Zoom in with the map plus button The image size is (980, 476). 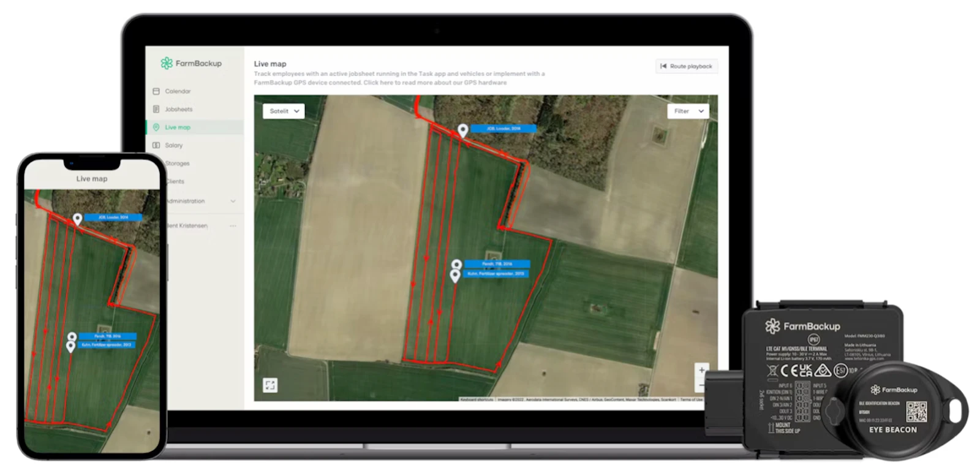click(701, 370)
